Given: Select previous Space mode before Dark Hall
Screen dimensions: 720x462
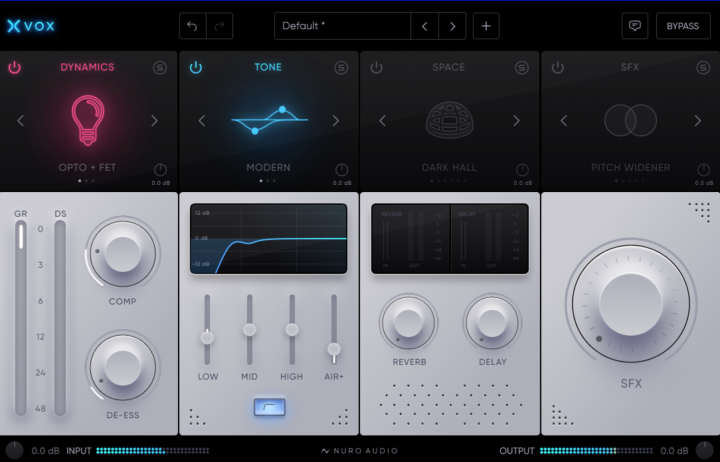Looking at the screenshot, I should coord(382,120).
